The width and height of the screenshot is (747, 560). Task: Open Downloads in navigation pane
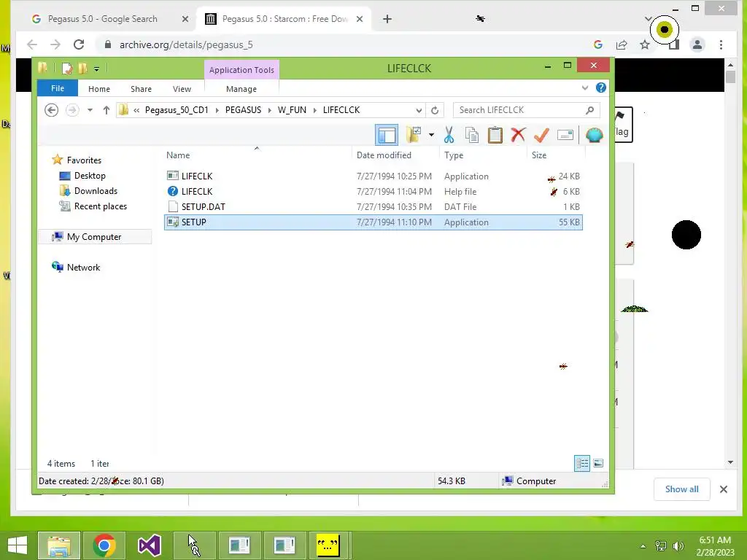[x=96, y=191]
